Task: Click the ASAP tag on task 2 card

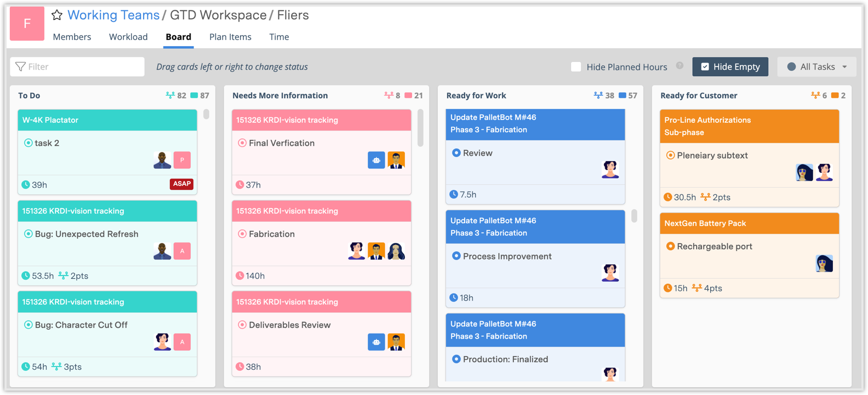Action: click(182, 184)
